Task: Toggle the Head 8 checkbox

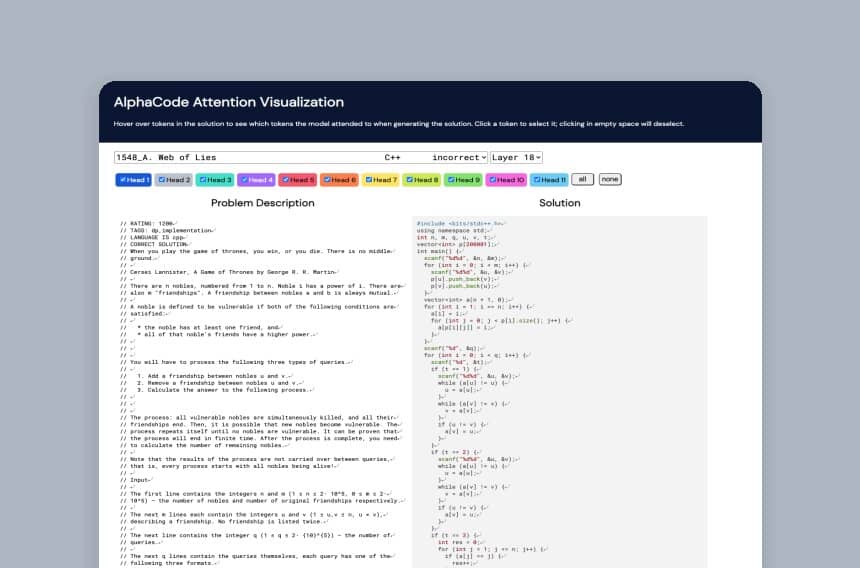Action: [x=409, y=180]
